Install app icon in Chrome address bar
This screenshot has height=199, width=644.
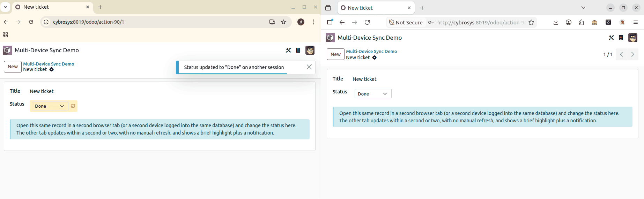[x=272, y=22]
